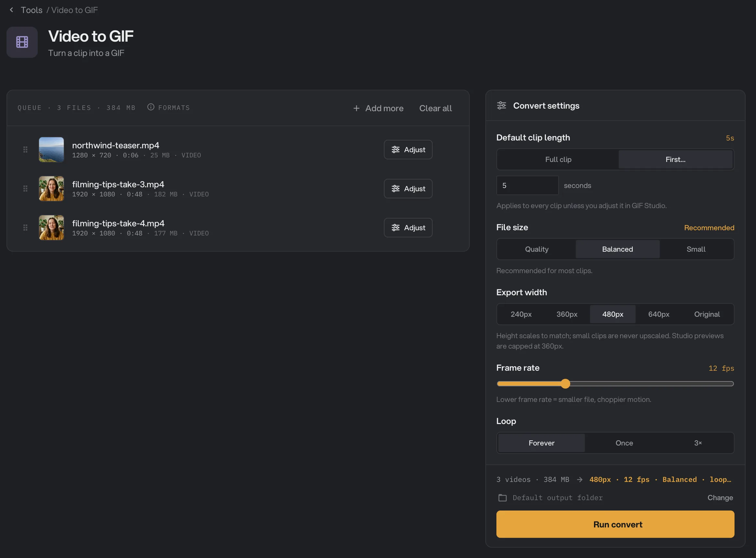756x558 pixels.
Task: Clear all queued files
Action: [436, 108]
